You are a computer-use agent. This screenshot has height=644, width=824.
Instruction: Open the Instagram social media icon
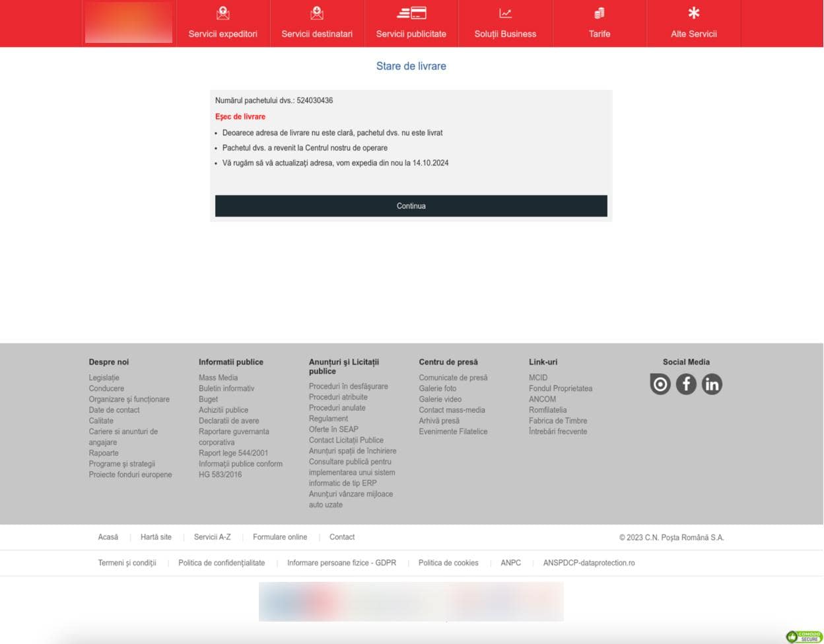click(x=660, y=384)
